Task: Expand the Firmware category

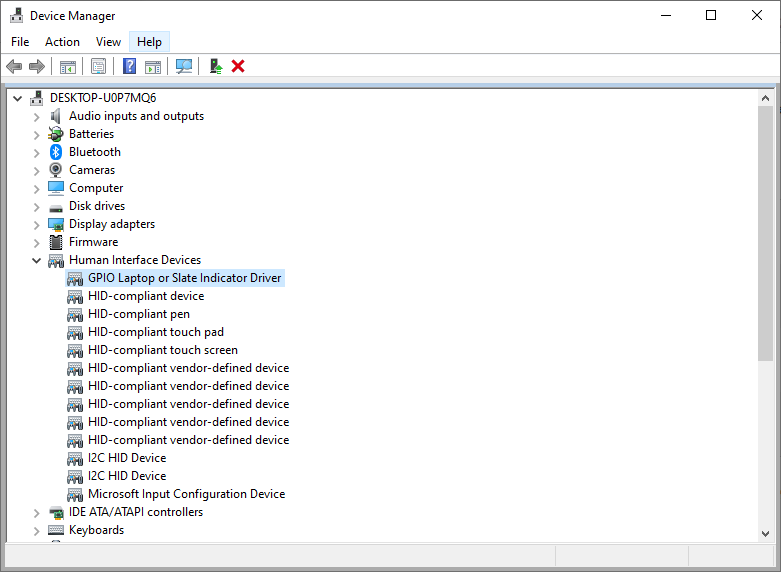Action: [x=36, y=242]
